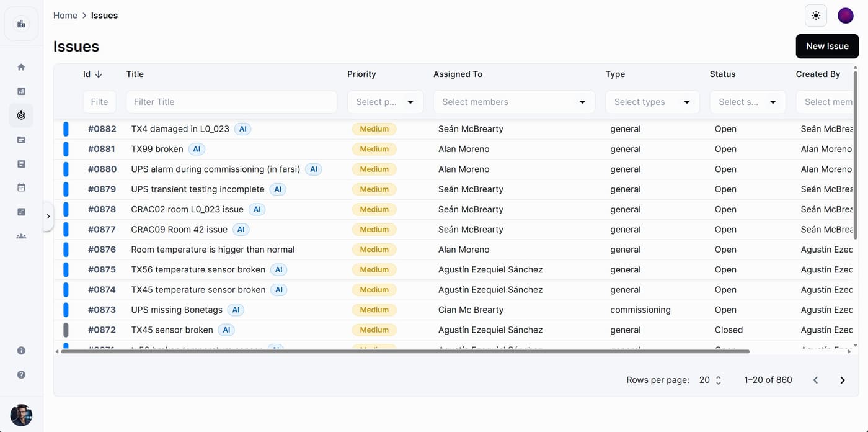Click blue status bar on row #0880

(x=66, y=169)
